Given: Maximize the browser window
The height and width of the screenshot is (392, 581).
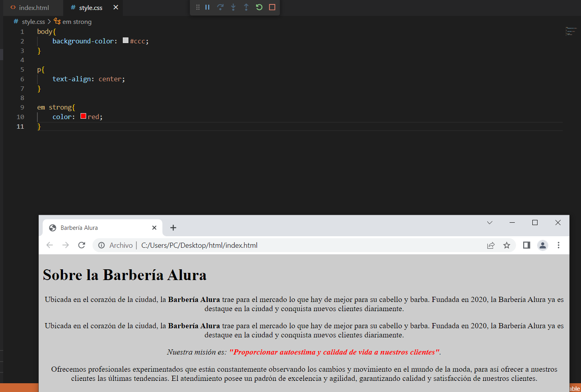Looking at the screenshot, I should coord(535,222).
